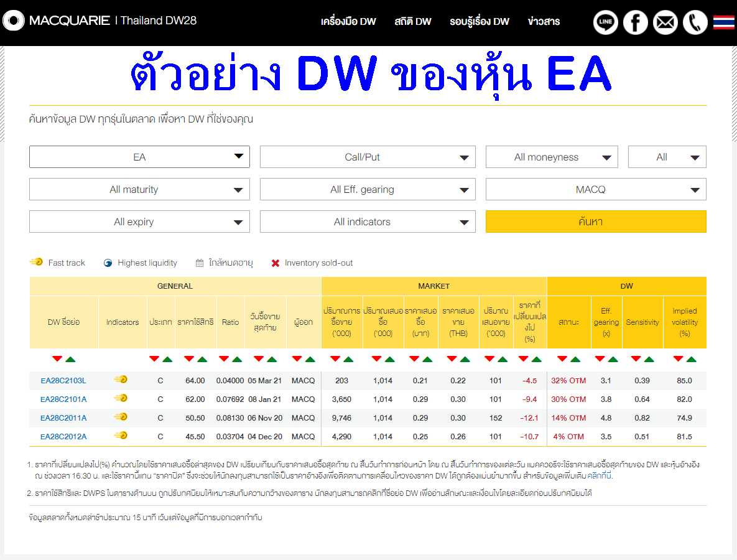
Task: Open the All Eff. gearing dropdown
Action: pyautogui.click(x=368, y=190)
